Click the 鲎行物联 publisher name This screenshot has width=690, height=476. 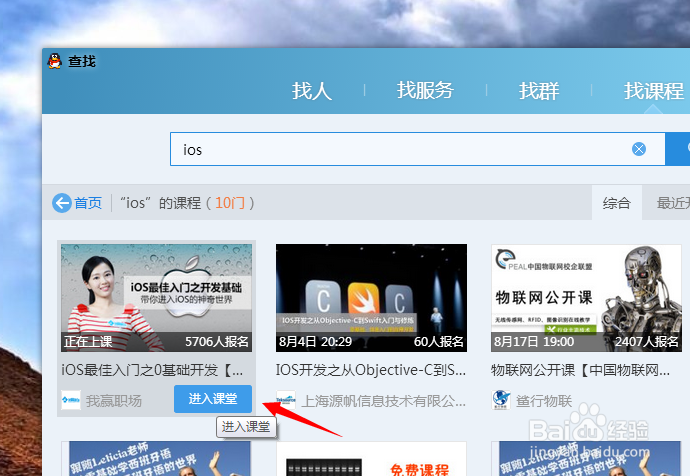pos(544,401)
